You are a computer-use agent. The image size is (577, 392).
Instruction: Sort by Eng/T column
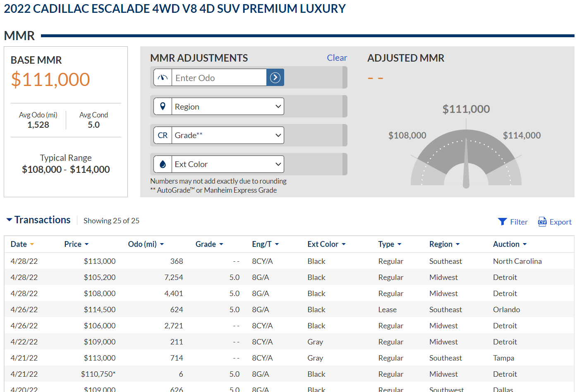point(265,244)
